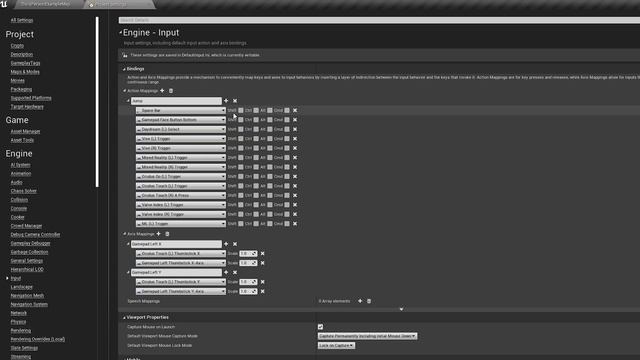Image resolution: width=640 pixels, height=360 pixels.
Task: Delete all Axis Mappings with trash icon
Action: coord(167,234)
